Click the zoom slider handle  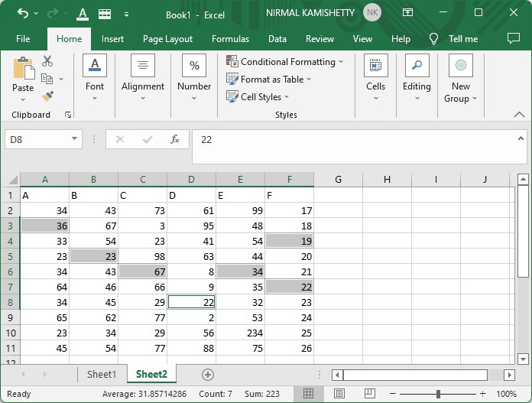click(x=438, y=394)
